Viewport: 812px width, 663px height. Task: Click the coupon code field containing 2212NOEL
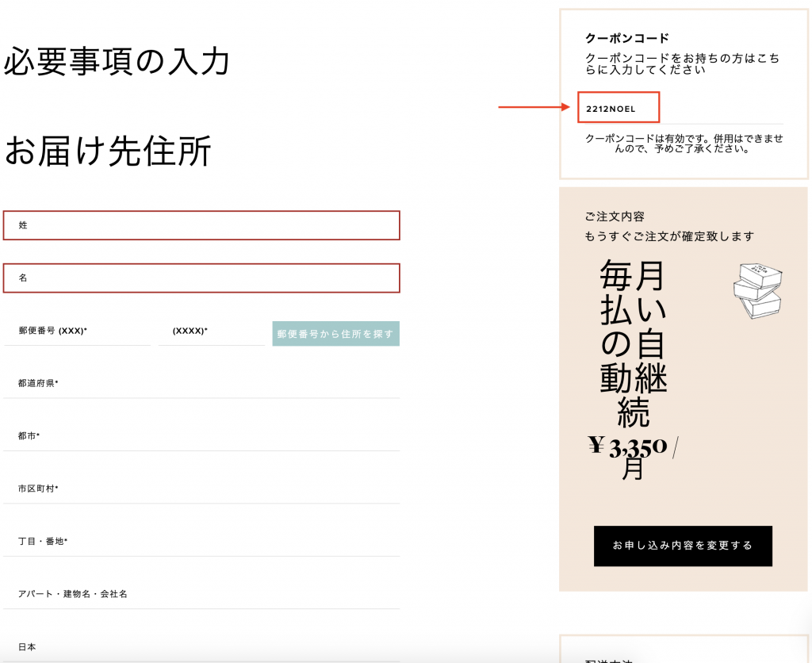tap(619, 108)
